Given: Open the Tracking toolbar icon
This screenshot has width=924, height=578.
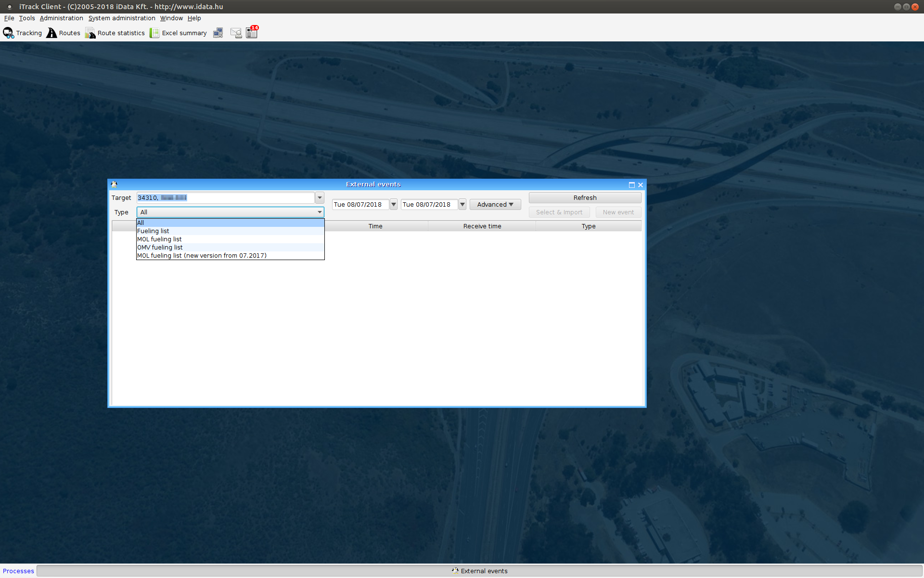Looking at the screenshot, I should pyautogui.click(x=9, y=33).
